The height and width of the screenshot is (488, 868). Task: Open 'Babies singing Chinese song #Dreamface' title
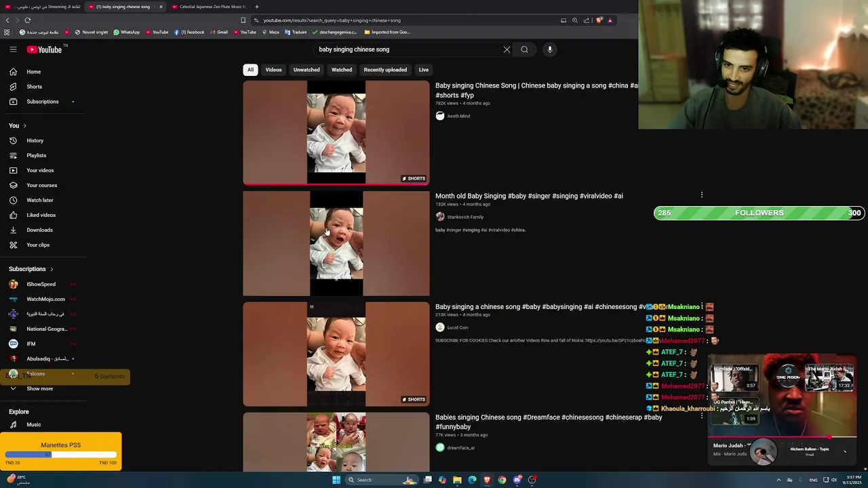point(549,422)
